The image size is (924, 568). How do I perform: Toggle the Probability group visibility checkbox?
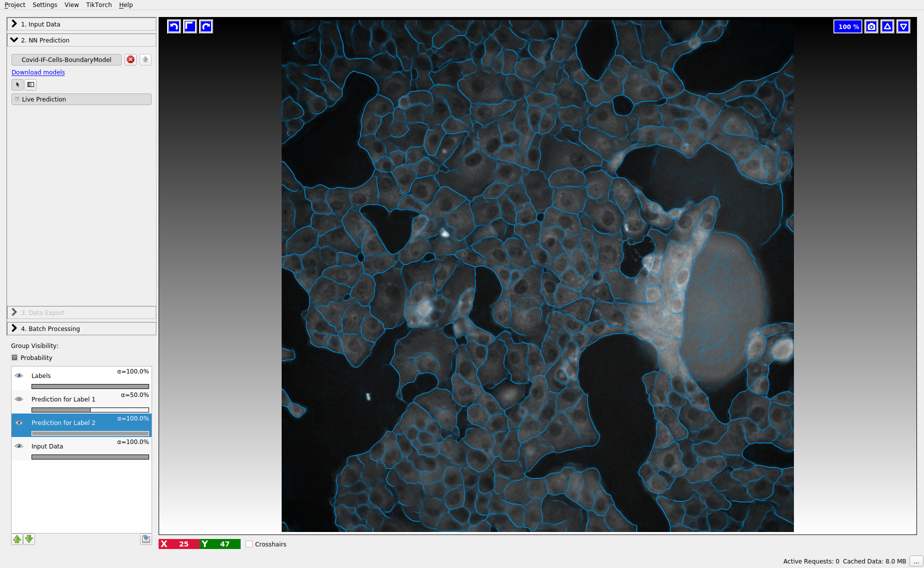click(x=15, y=357)
